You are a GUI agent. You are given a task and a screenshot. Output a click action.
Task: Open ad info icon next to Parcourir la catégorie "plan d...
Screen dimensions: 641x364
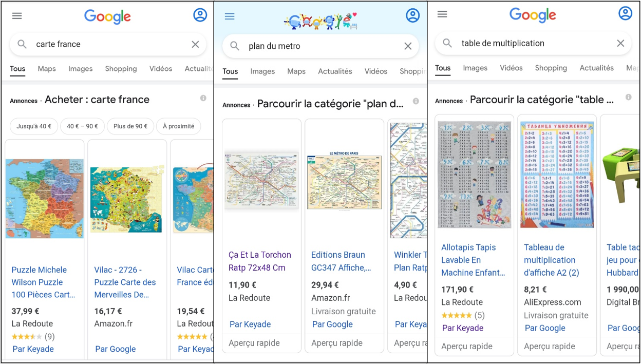coord(416,101)
